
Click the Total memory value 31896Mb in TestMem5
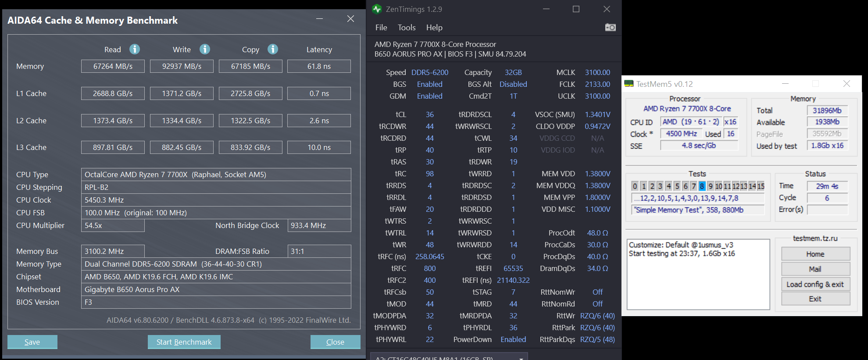coord(827,110)
